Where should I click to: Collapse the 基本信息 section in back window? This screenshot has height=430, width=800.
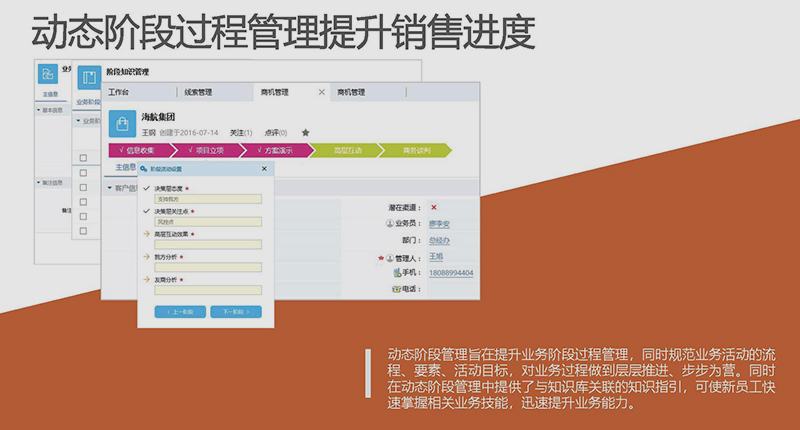pos(38,110)
